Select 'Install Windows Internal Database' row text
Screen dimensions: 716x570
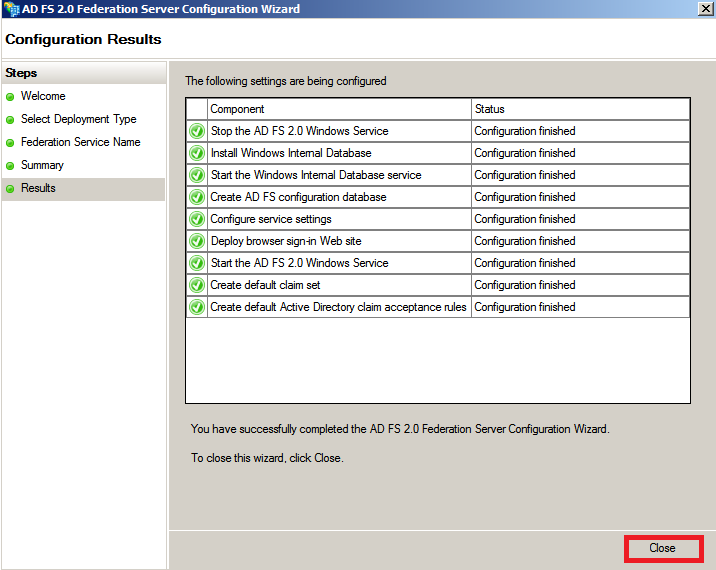[291, 153]
